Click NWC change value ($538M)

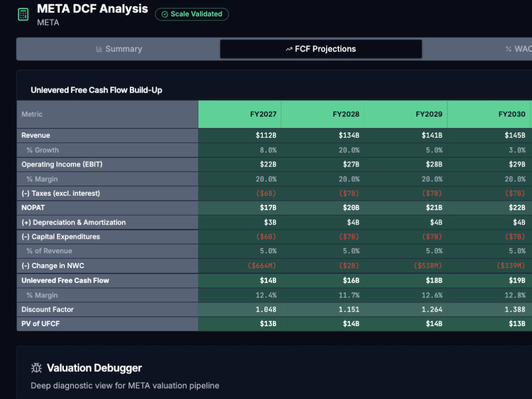(428, 265)
